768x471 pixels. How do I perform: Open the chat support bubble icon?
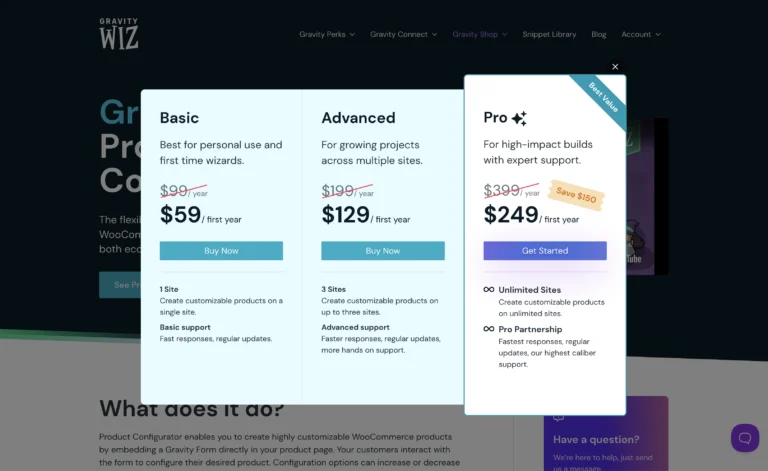click(745, 437)
